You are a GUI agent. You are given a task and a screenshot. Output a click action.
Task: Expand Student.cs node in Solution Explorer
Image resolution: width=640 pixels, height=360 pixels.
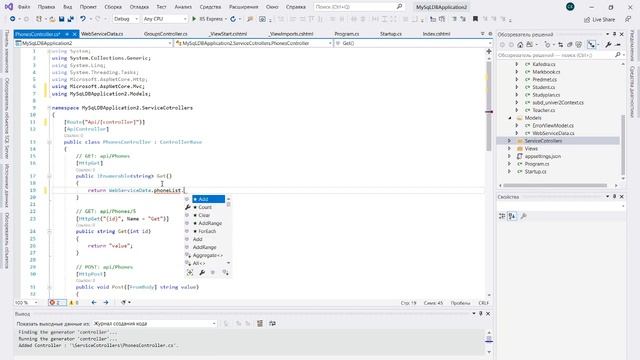pos(517,87)
